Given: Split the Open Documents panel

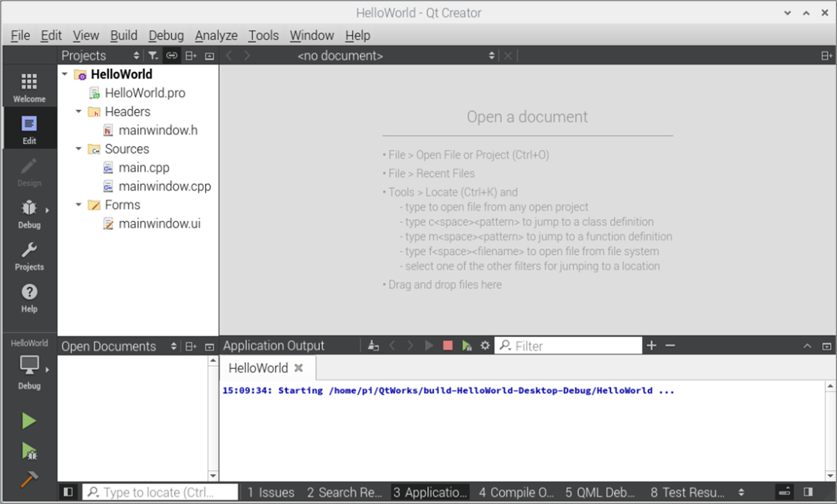Looking at the screenshot, I should 191,346.
